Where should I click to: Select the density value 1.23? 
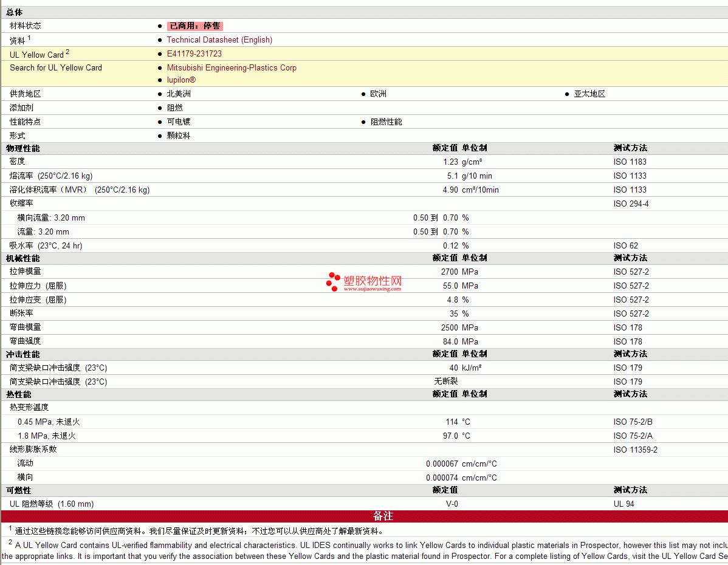click(450, 162)
